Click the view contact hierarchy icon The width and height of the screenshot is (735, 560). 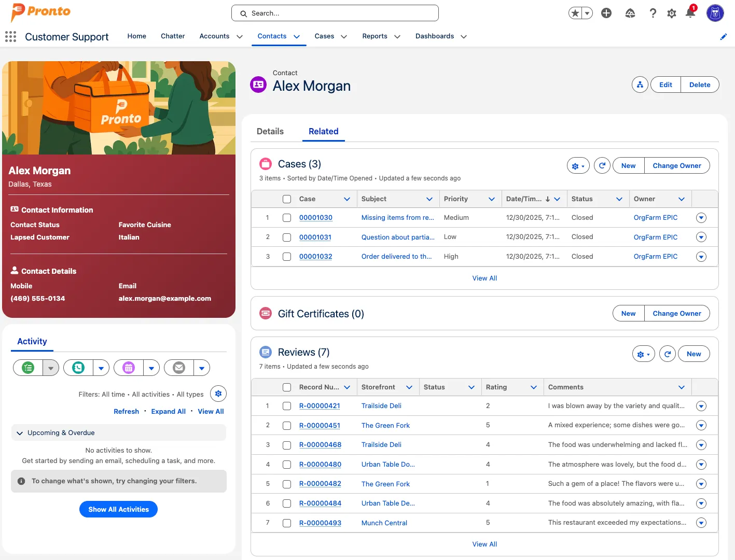[640, 85]
